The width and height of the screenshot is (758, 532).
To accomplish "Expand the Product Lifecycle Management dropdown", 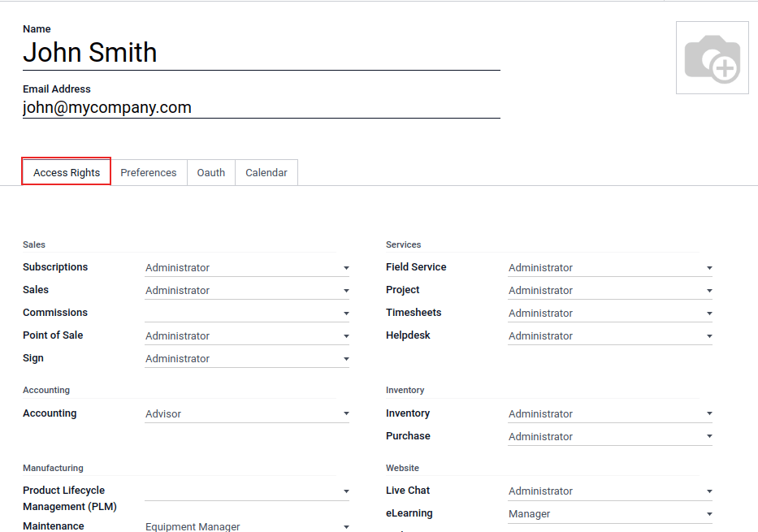I will pyautogui.click(x=246, y=491).
